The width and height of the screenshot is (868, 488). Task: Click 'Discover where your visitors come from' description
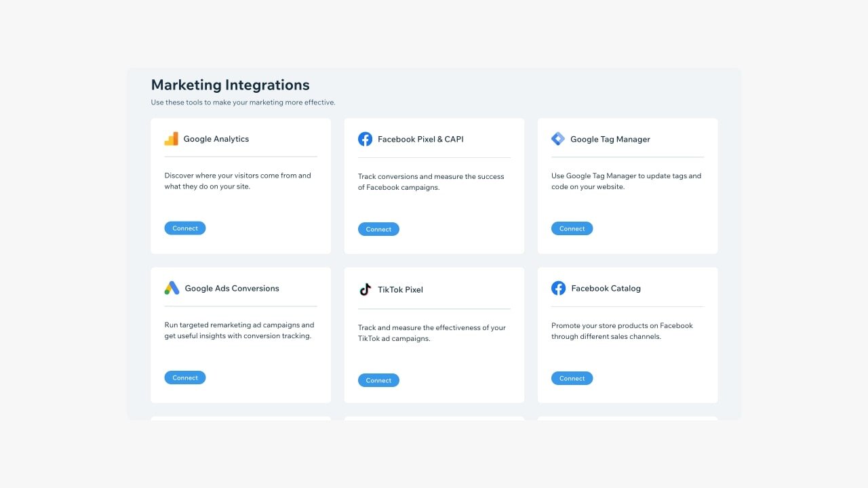(x=237, y=181)
